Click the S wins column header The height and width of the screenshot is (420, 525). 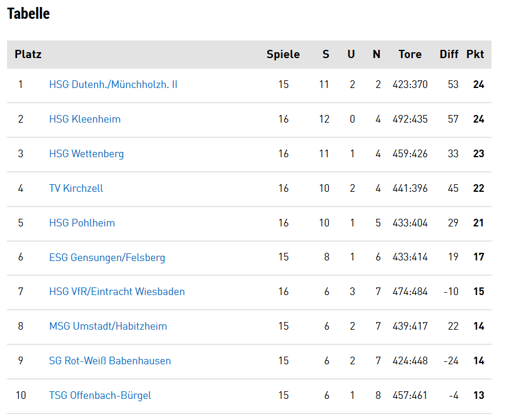[326, 54]
